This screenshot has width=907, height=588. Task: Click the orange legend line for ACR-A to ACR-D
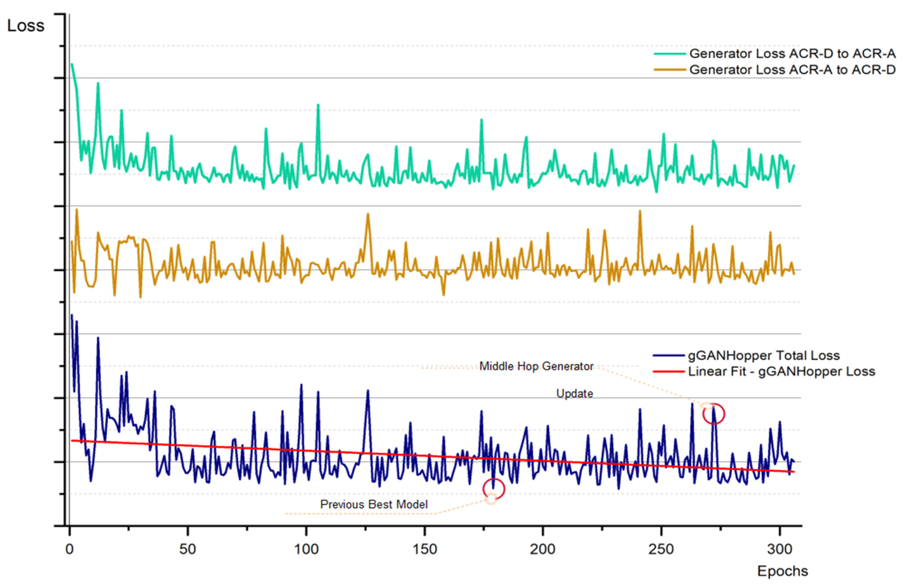[x=669, y=70]
